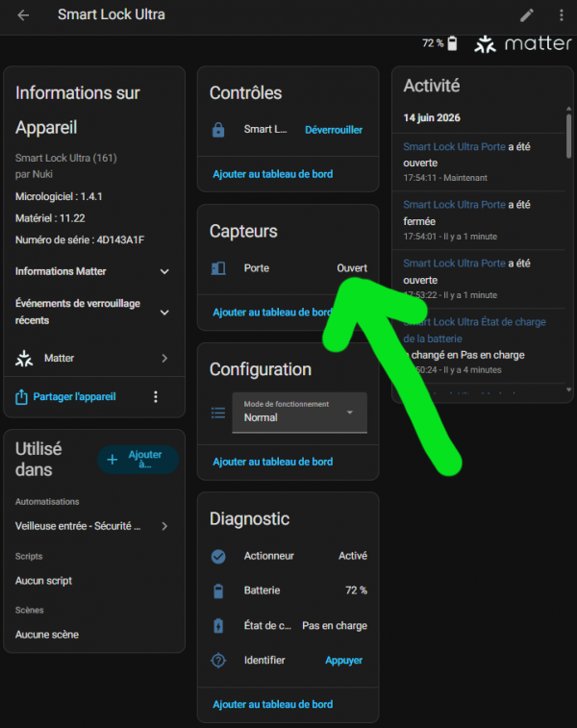Click the Batterie value 72 %
This screenshot has width=577, height=728.
pyautogui.click(x=356, y=590)
